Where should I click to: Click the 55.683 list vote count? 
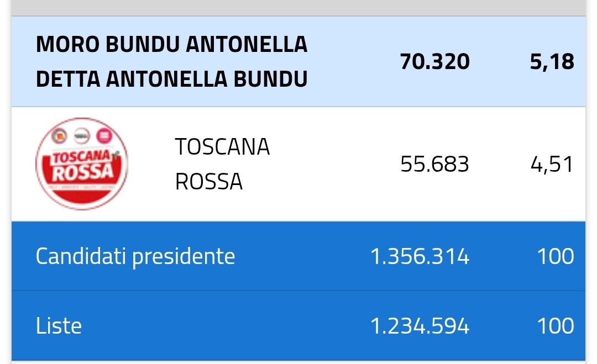click(x=434, y=164)
